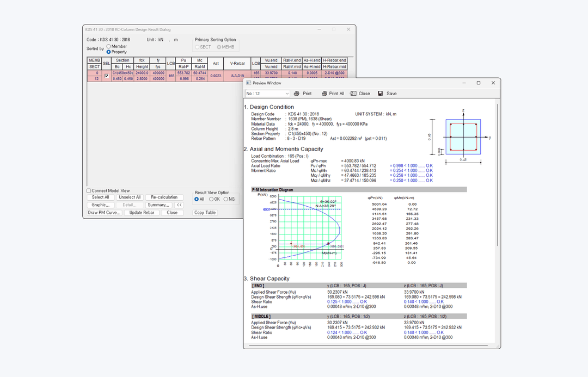The height and width of the screenshot is (377, 588).
Task: Click the C1(450x450) section cell
Action: [x=122, y=73]
